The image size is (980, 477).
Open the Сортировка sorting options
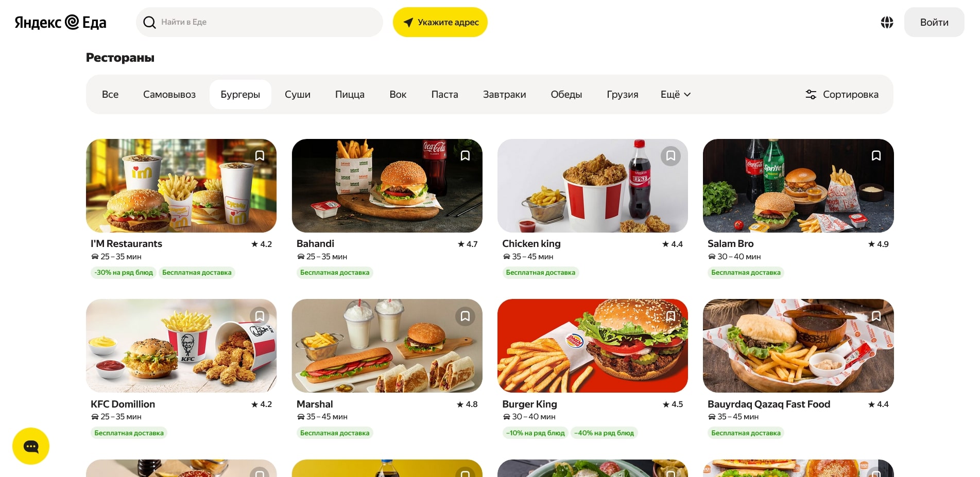pyautogui.click(x=842, y=94)
